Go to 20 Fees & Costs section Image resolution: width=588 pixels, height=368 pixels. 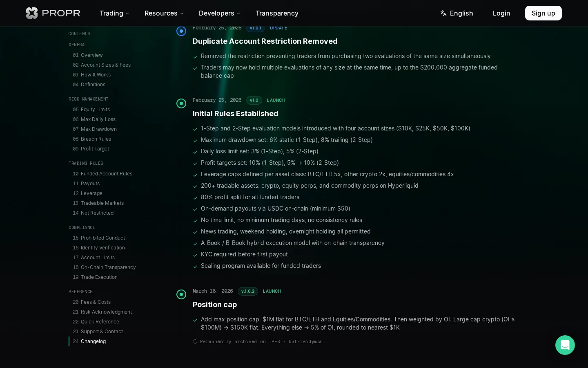coord(92,302)
